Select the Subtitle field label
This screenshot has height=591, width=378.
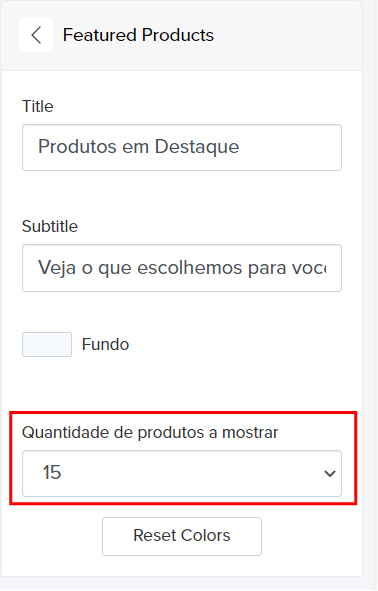tap(50, 227)
